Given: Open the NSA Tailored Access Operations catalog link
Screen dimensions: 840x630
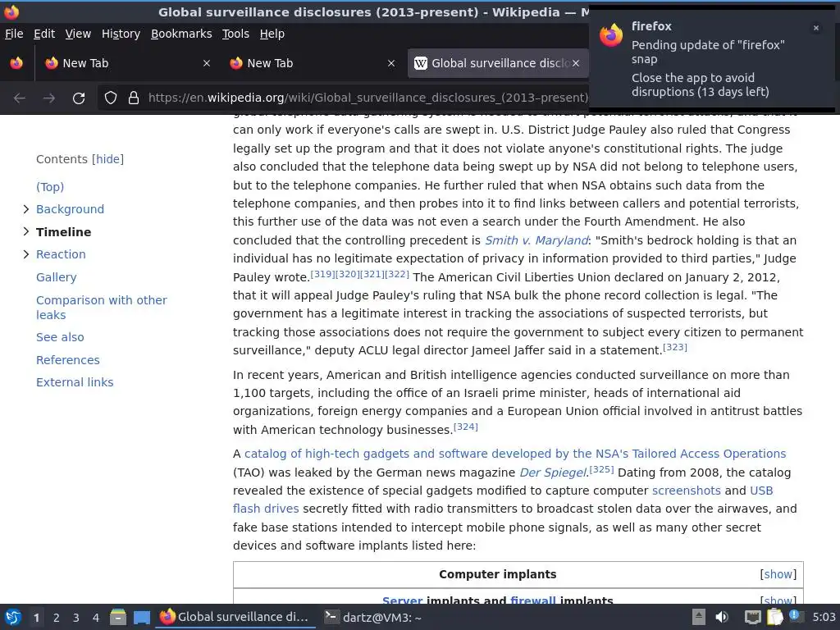Looking at the screenshot, I should click(x=515, y=454).
